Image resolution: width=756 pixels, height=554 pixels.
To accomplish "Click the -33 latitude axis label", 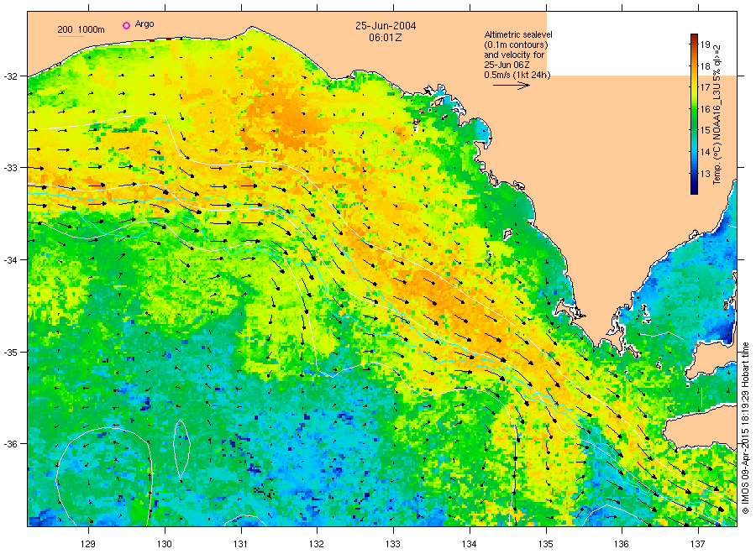I will pos(10,168).
